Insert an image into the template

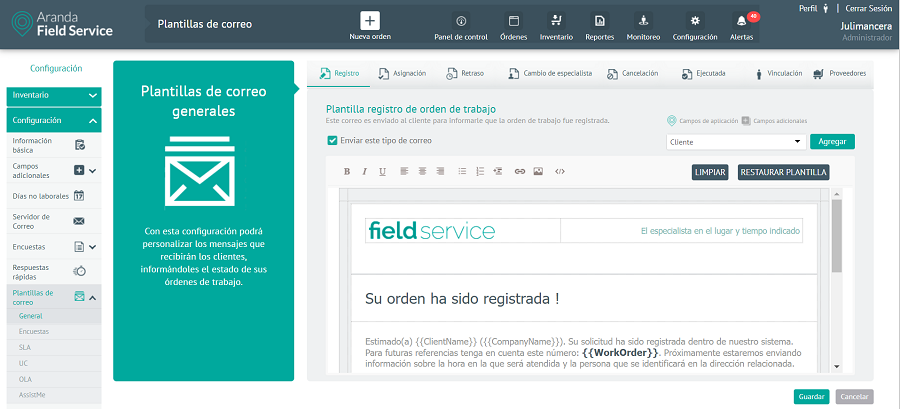tap(538, 171)
